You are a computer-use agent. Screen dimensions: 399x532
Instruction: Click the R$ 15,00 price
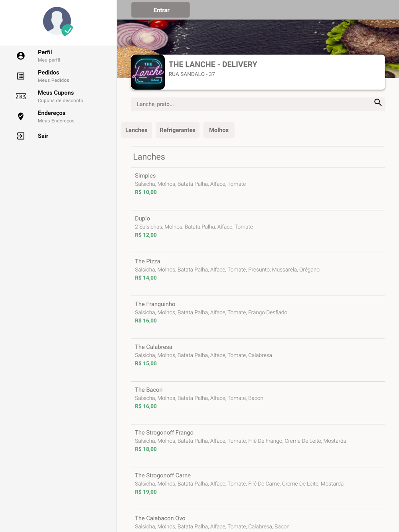(x=146, y=363)
